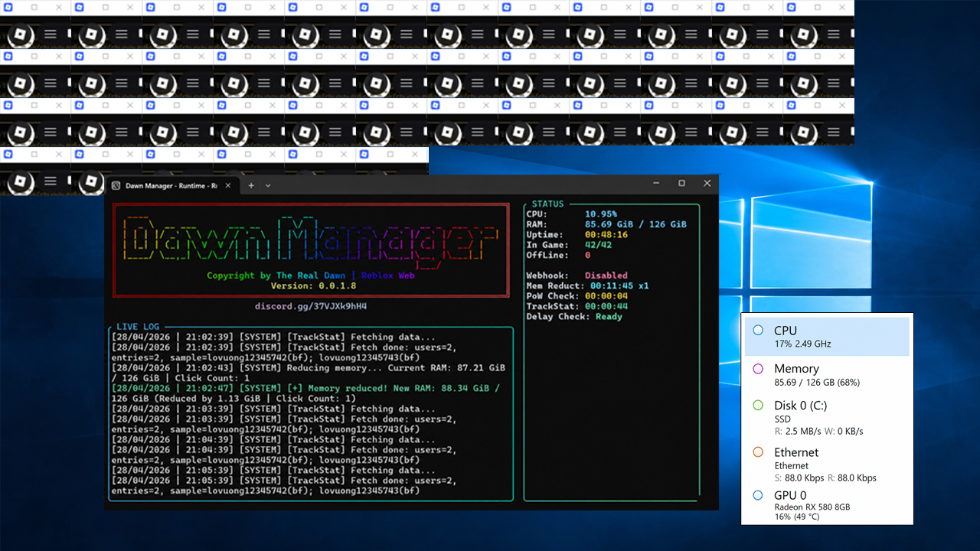Close the Dawn Manager terminal window
980x551 pixels.
tap(707, 184)
